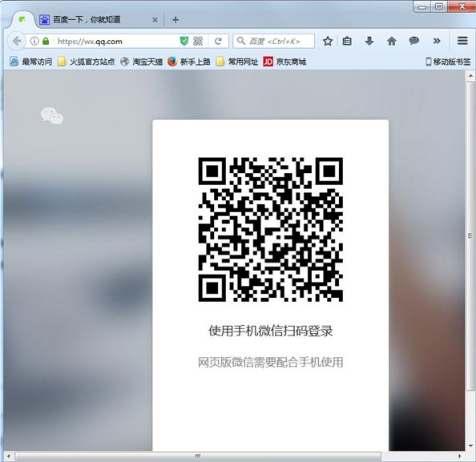Open site information via the info icon

pos(34,41)
